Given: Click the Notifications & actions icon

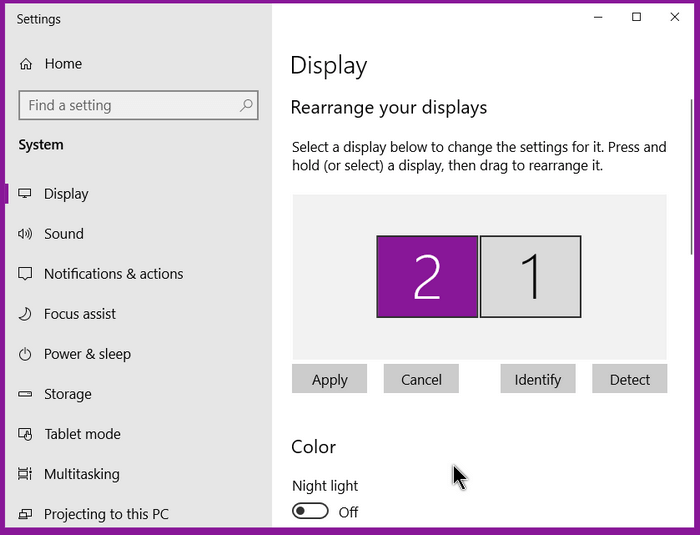Looking at the screenshot, I should [x=25, y=274].
